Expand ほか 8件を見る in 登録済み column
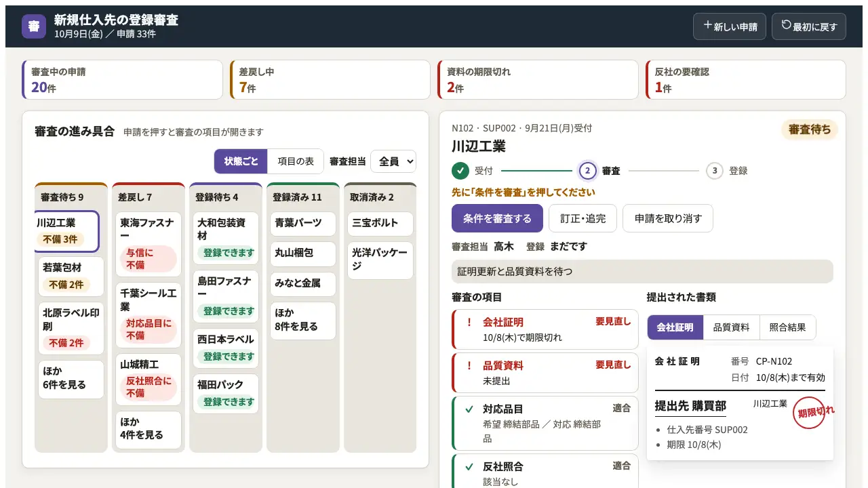The image size is (868, 488). click(x=303, y=321)
